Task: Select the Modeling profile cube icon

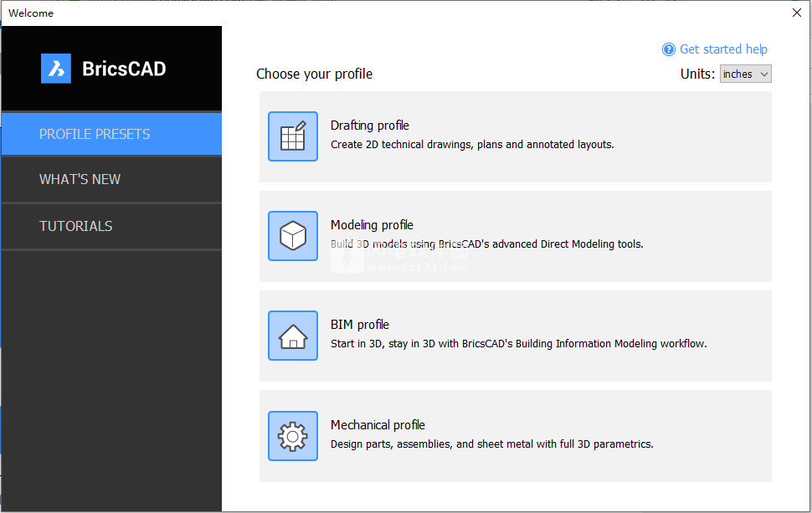Action: (293, 236)
